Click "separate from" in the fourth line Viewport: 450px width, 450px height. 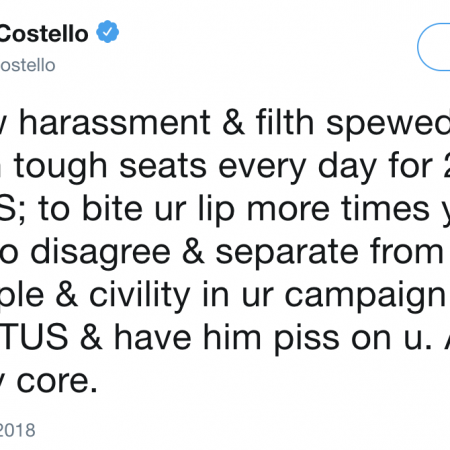pos(329,252)
